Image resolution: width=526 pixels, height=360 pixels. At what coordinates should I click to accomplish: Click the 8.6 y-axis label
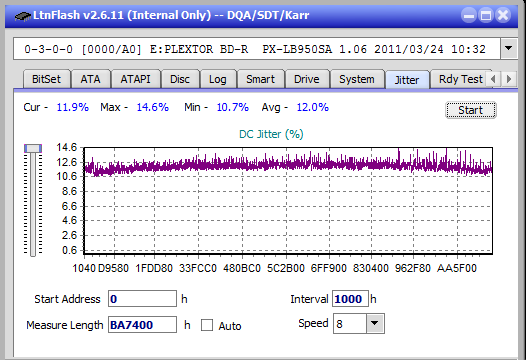[x=69, y=191]
